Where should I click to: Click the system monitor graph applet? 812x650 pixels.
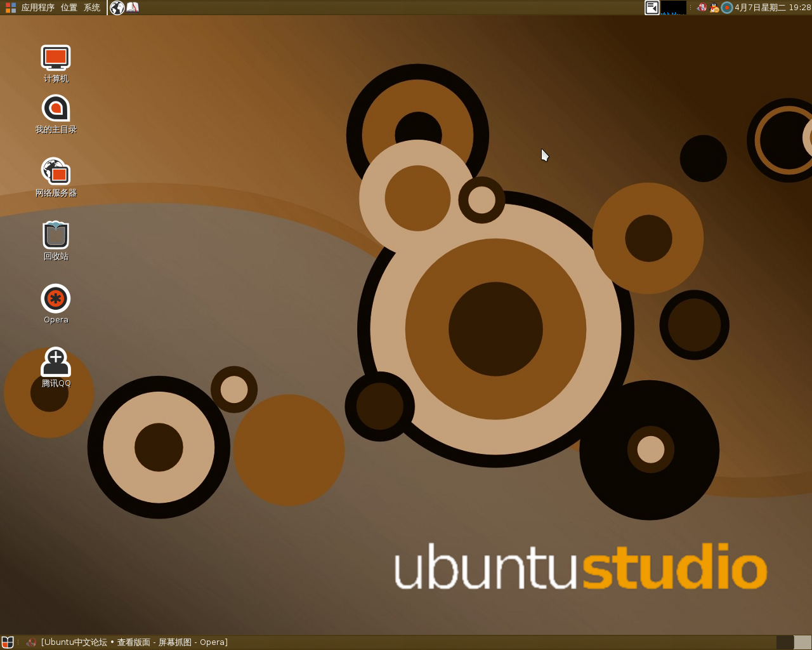tap(674, 8)
